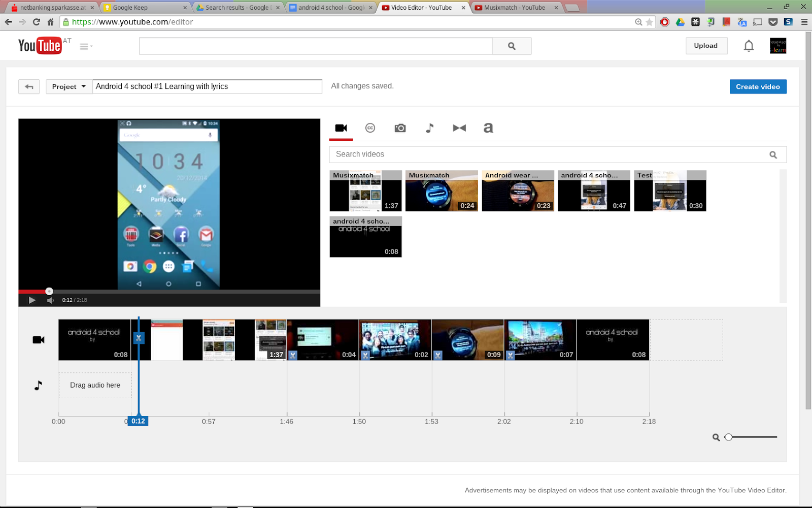Open the Google Drive extension icon
This screenshot has height=508, width=812.
(680, 22)
